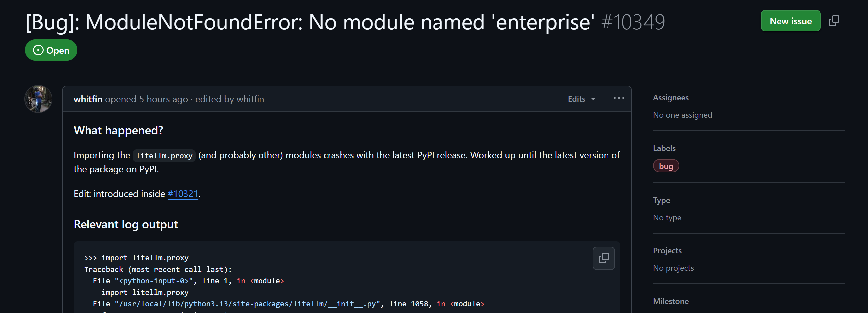Click the New issue button
The height and width of the screenshot is (313, 868).
point(790,21)
